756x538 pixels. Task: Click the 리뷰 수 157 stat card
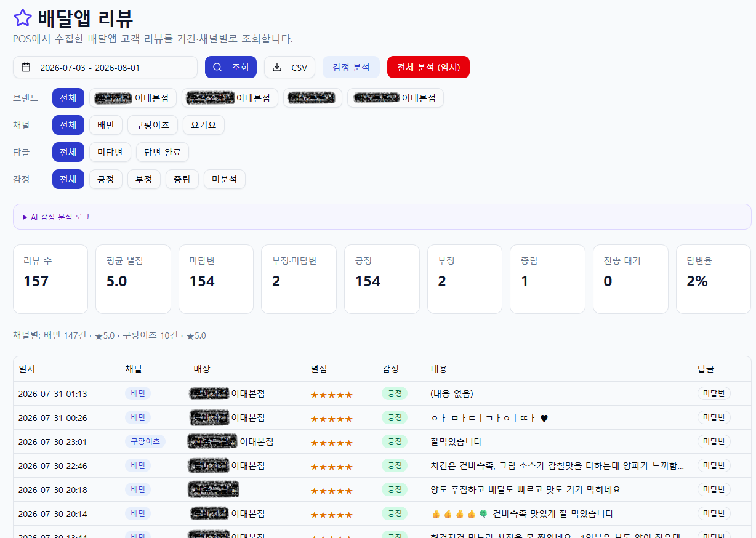point(50,279)
